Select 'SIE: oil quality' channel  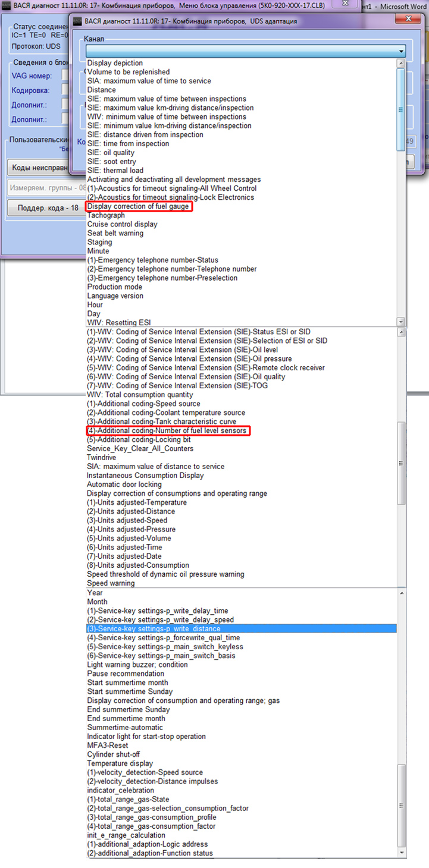pyautogui.click(x=112, y=152)
